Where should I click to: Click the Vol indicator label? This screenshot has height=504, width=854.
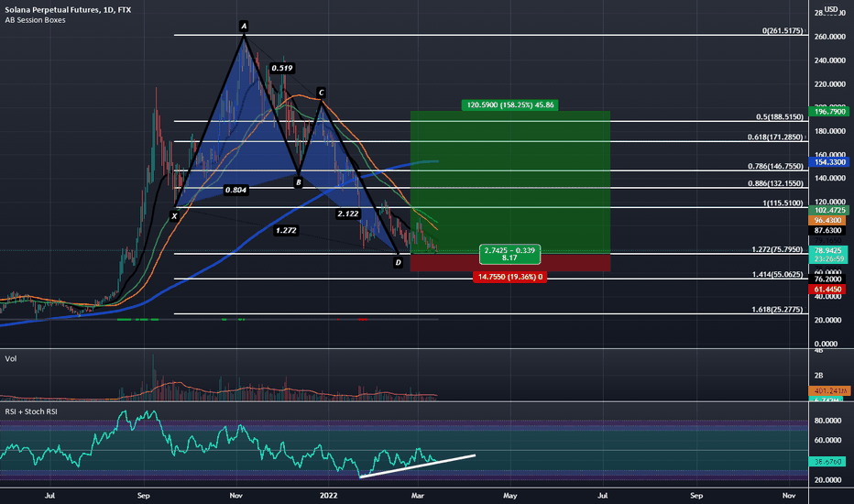[x=11, y=358]
